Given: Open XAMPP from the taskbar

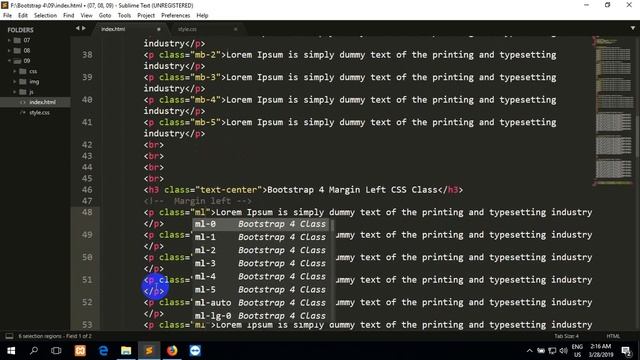Looking at the screenshot, I should coord(80,351).
